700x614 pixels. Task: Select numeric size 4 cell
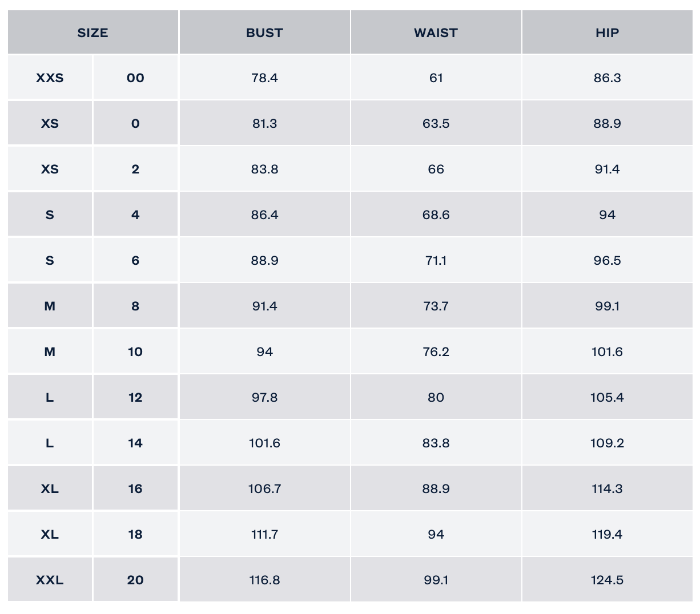(135, 215)
